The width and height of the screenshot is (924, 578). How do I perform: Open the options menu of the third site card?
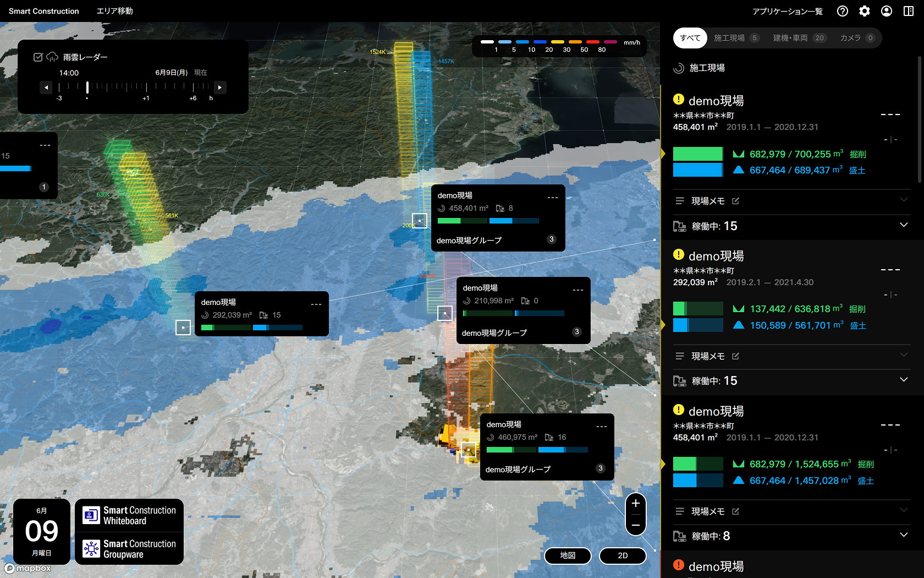pos(890,425)
